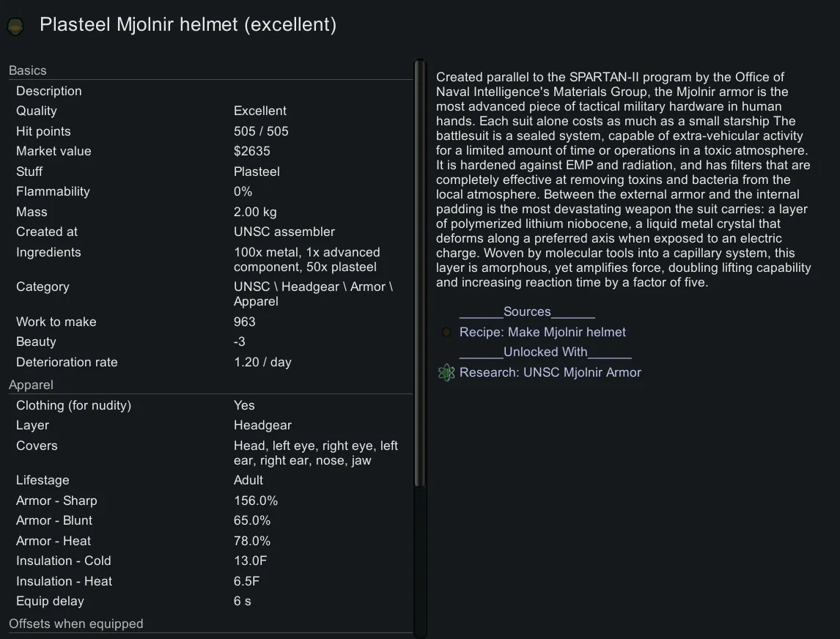Click the green research atom icon
Viewport: 840px width, 639px height.
click(x=446, y=373)
